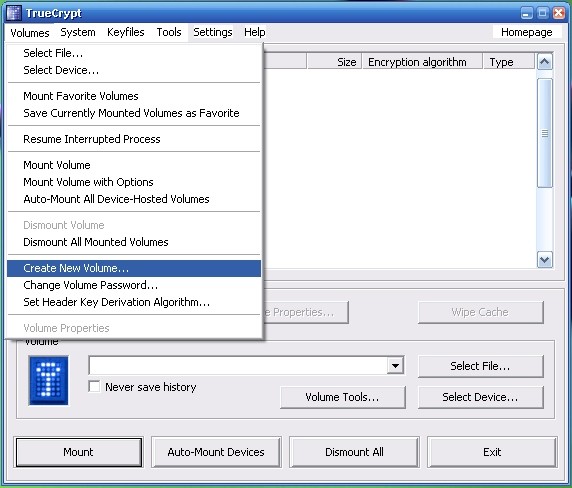Click the Dismount All button
This screenshot has width=572, height=488.
click(x=354, y=452)
